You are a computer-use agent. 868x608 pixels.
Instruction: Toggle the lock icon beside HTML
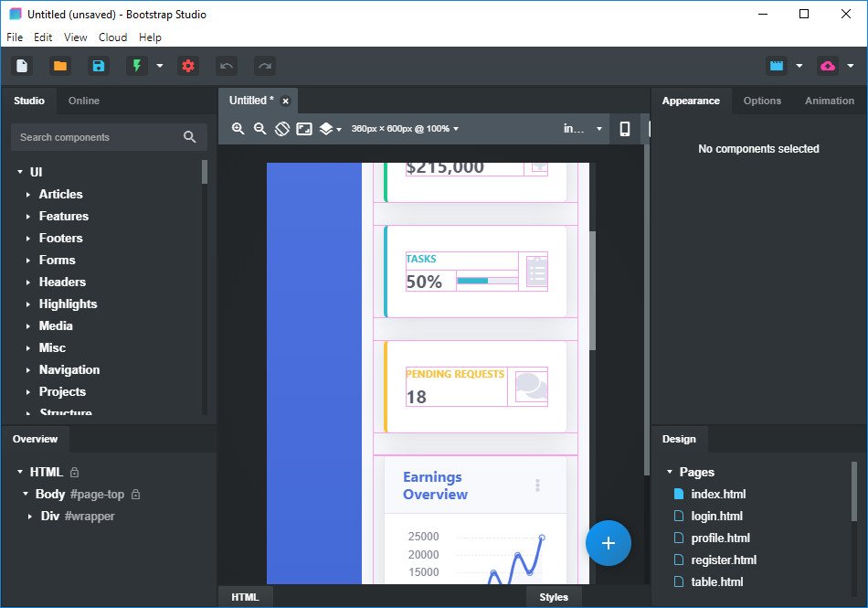(x=75, y=473)
